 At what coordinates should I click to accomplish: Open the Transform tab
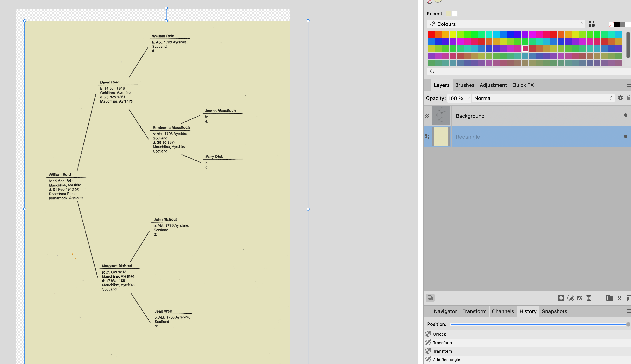pos(474,311)
